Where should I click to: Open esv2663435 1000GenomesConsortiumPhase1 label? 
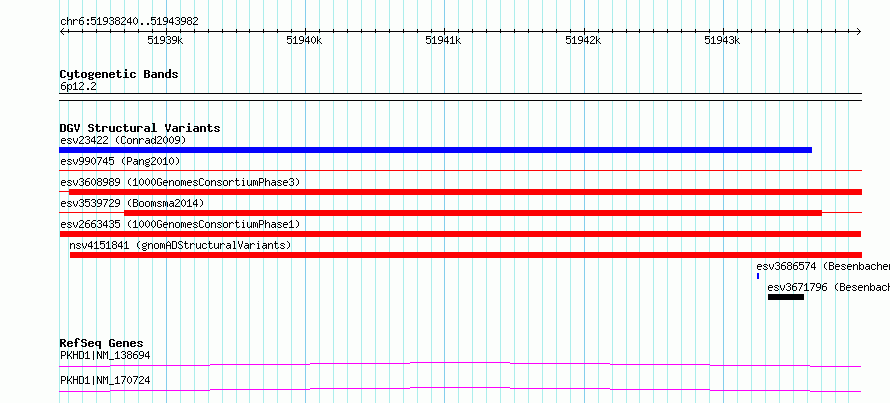[180, 224]
